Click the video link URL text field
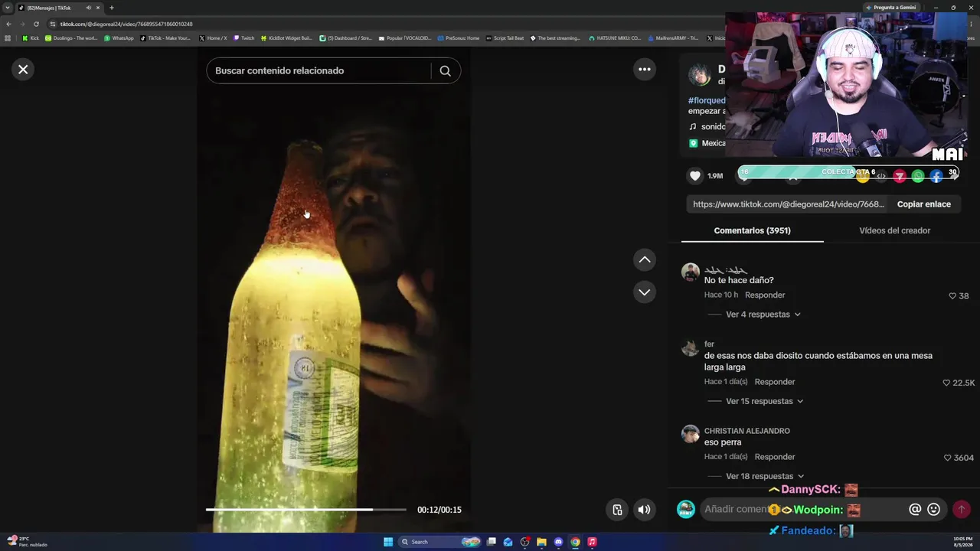The height and width of the screenshot is (551, 980). click(x=789, y=204)
